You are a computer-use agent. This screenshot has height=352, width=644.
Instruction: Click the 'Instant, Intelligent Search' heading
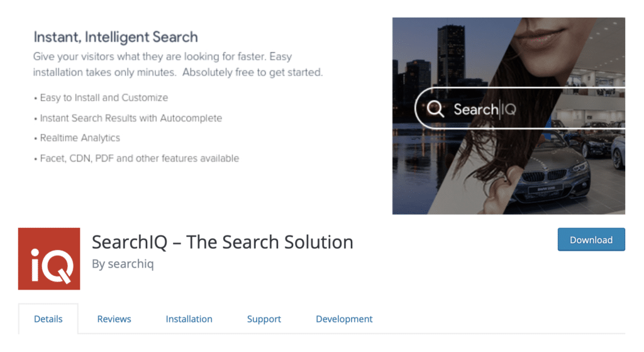[x=116, y=37]
